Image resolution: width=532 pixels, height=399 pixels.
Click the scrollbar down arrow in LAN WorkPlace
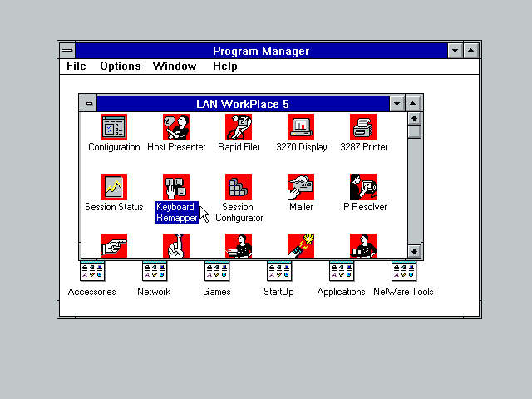(x=414, y=250)
